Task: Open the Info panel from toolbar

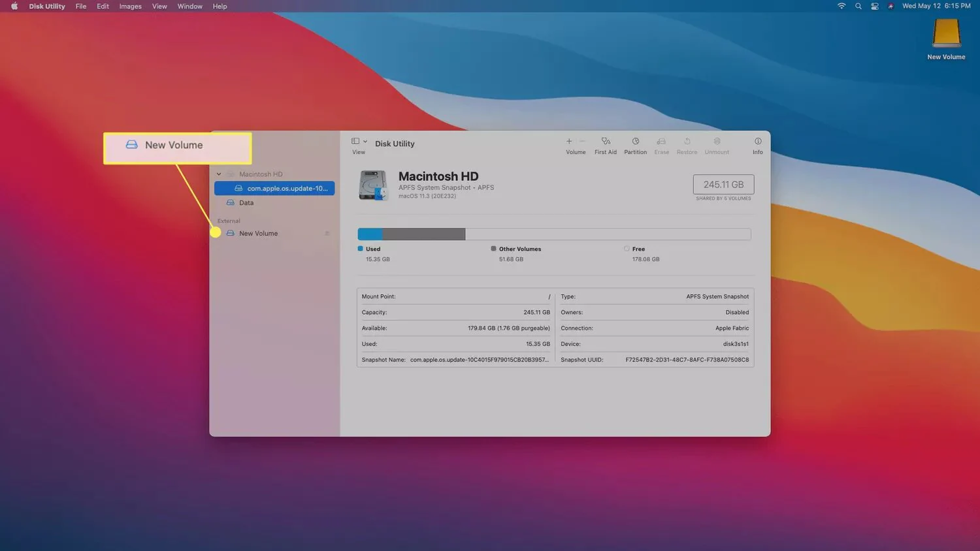Action: pyautogui.click(x=758, y=146)
